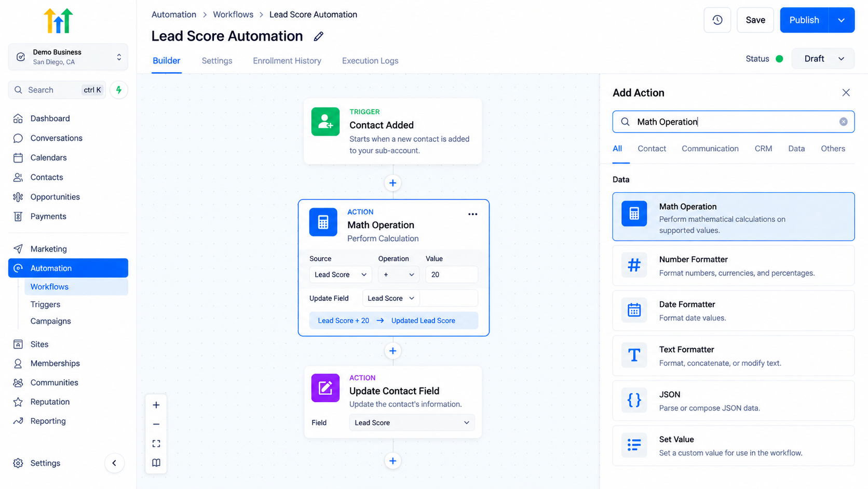Go to Communities in sidebar
Image resolution: width=868 pixels, height=489 pixels.
coord(54,382)
